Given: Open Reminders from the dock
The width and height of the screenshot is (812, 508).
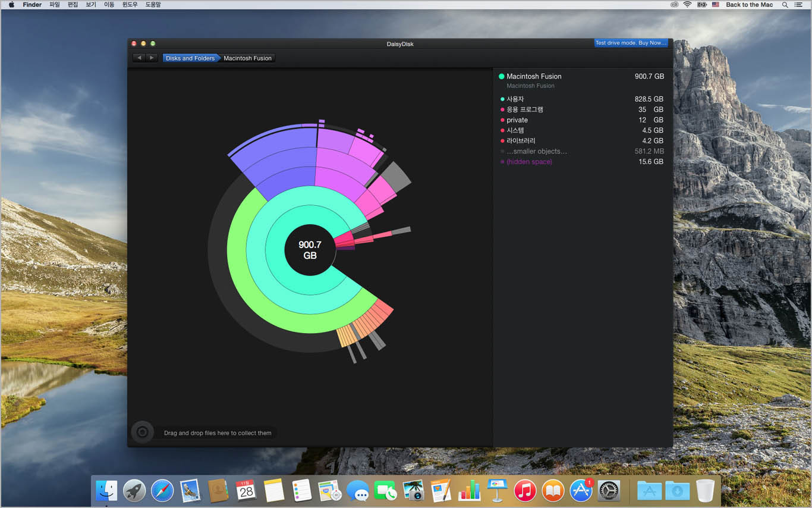Looking at the screenshot, I should [302, 491].
